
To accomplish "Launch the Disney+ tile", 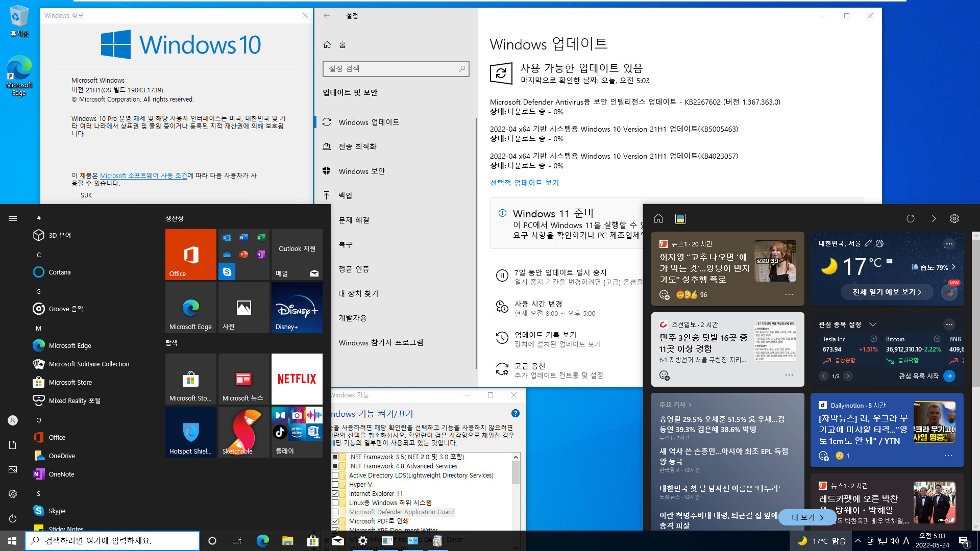I will pos(297,308).
